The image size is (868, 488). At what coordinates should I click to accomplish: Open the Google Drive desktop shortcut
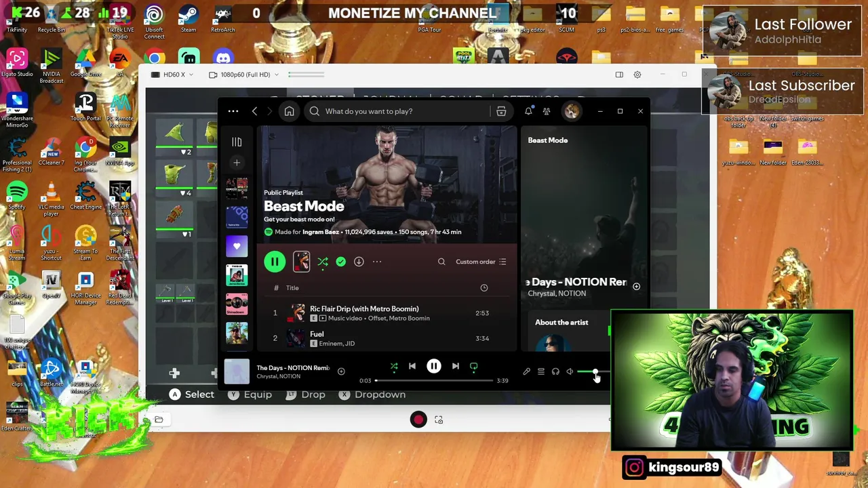coord(85,63)
